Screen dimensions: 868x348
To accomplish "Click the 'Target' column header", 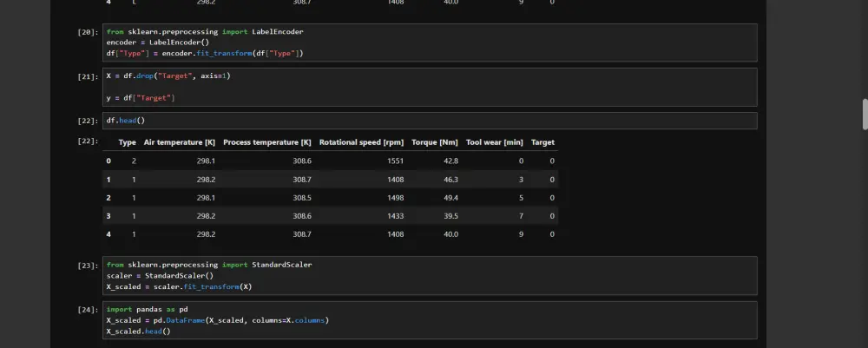I will click(x=542, y=142).
